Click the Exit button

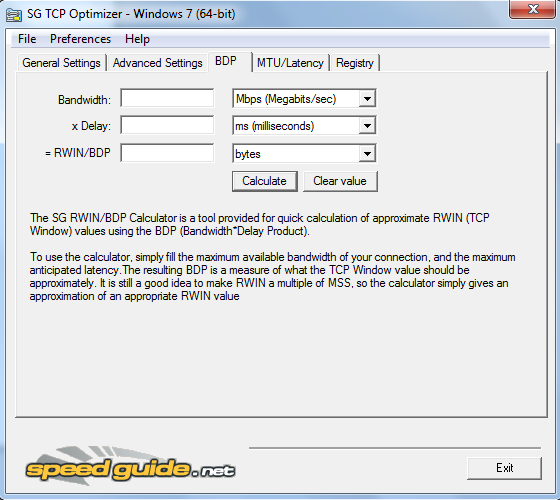pyautogui.click(x=504, y=468)
